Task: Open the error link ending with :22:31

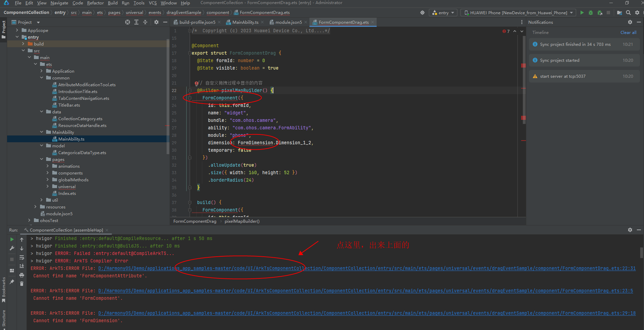Action: 367,268
